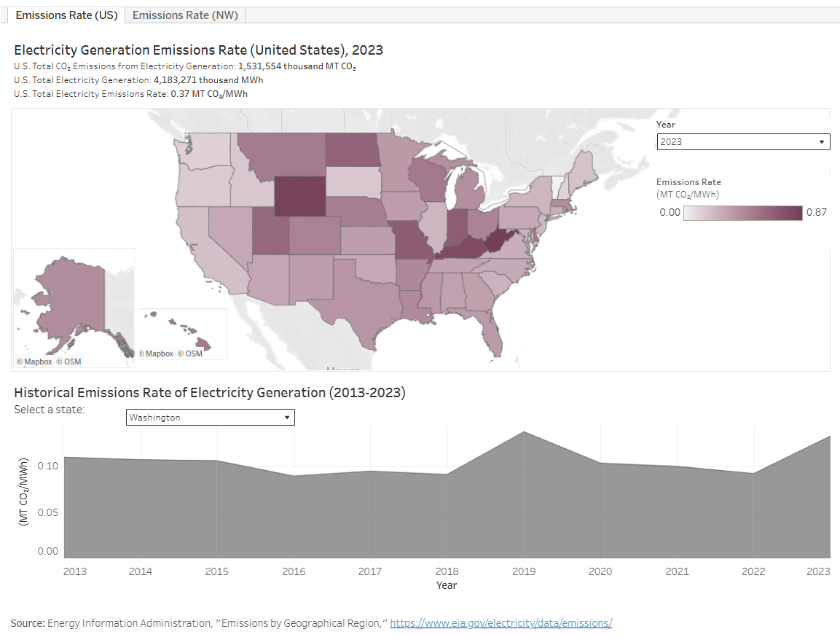Image resolution: width=840 pixels, height=637 pixels.
Task: Click Wisconsin on the map
Action: [x=428, y=179]
